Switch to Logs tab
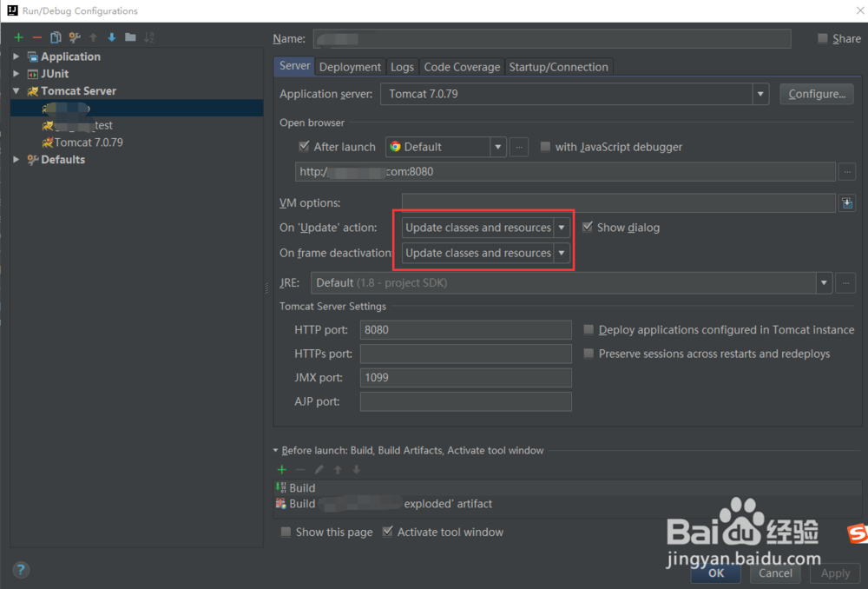 click(x=402, y=67)
